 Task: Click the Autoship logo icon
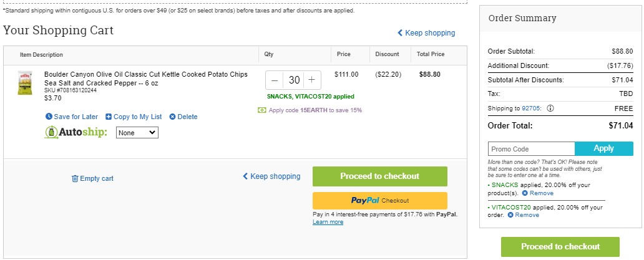coord(51,132)
